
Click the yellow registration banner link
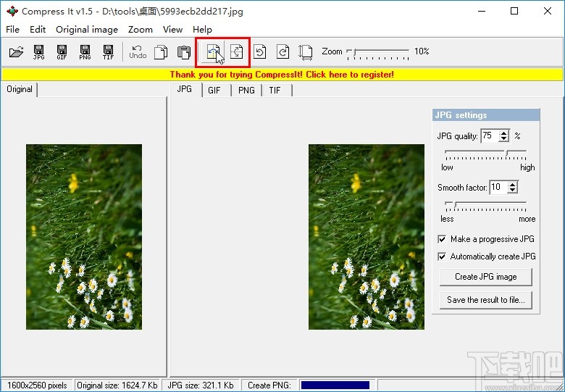(x=282, y=74)
